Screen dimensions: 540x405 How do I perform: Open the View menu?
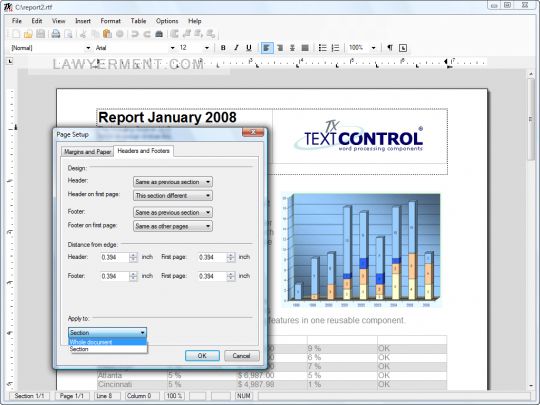click(x=59, y=21)
